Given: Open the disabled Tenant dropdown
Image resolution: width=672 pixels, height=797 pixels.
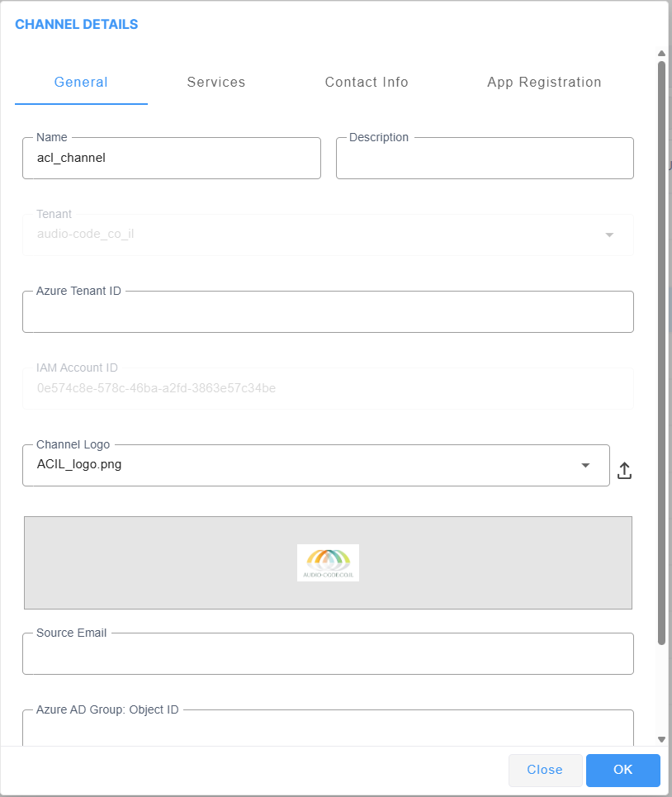Looking at the screenshot, I should point(609,235).
